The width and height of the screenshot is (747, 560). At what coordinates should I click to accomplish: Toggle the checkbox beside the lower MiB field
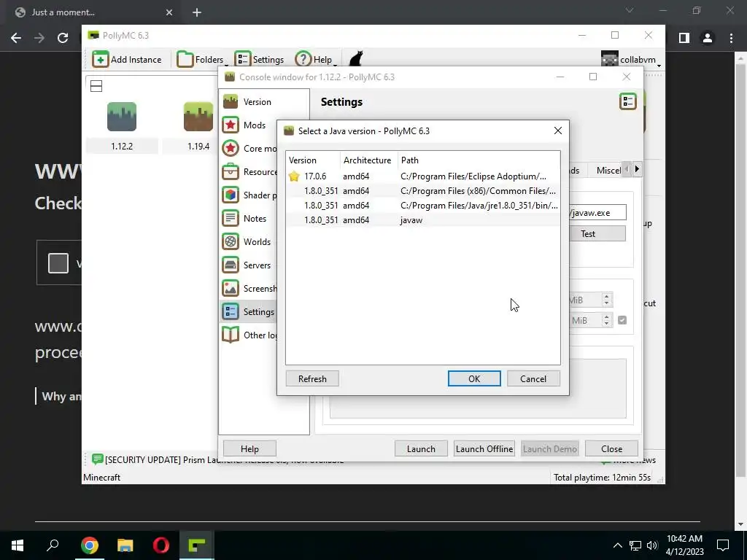point(622,320)
